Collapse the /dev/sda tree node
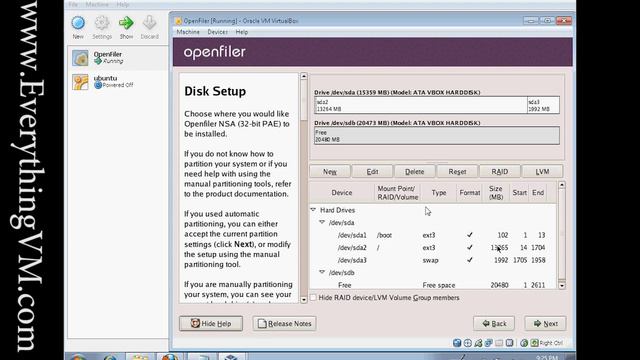 [322, 222]
